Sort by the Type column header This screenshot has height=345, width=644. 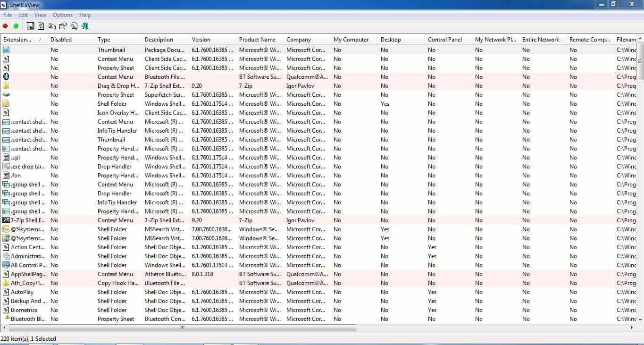[118, 40]
